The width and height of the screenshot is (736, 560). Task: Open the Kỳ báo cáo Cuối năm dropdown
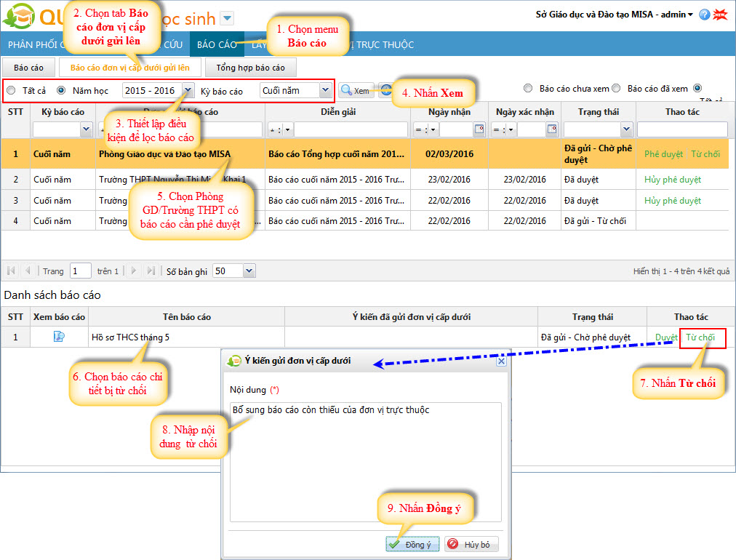[325, 90]
